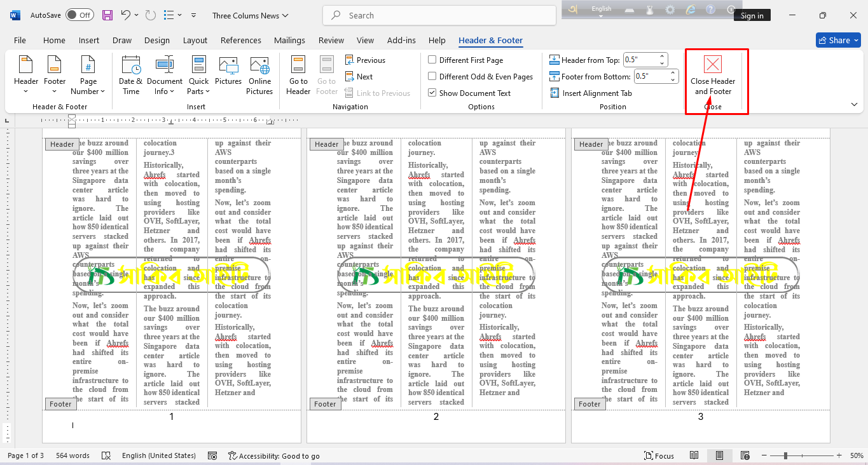Click the Close Header and Footer icon
Image resolution: width=868 pixels, height=465 pixels.
coord(713,65)
